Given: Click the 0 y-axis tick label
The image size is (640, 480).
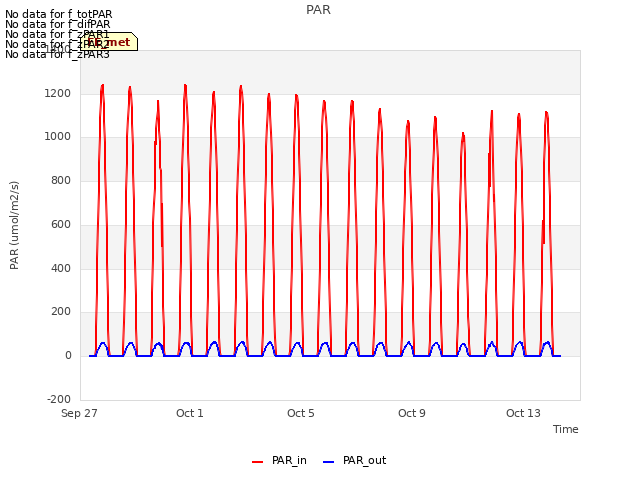Looking at the screenshot, I should click(x=68, y=356).
